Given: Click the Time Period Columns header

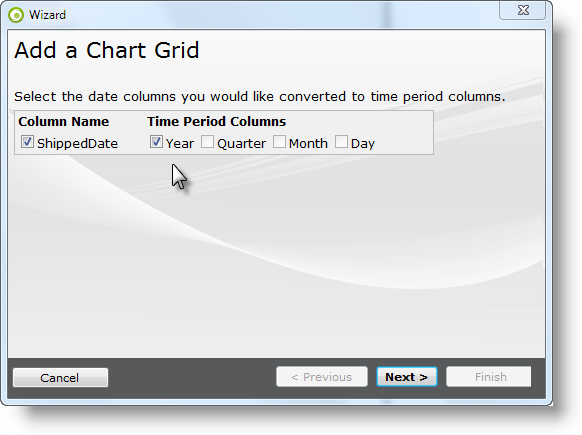Looking at the screenshot, I should (216, 121).
